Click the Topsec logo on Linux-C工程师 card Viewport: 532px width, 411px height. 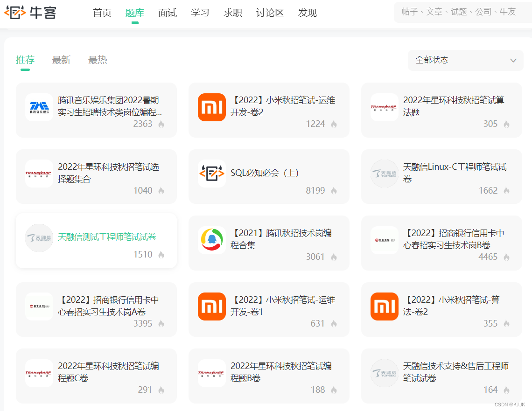click(385, 174)
